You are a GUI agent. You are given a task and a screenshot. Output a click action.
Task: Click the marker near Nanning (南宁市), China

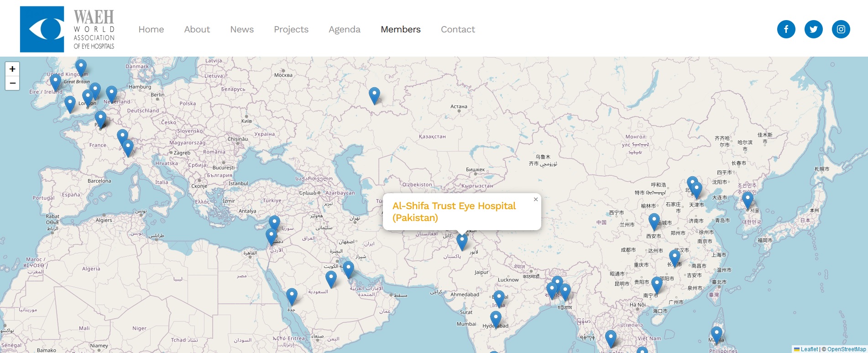(657, 285)
